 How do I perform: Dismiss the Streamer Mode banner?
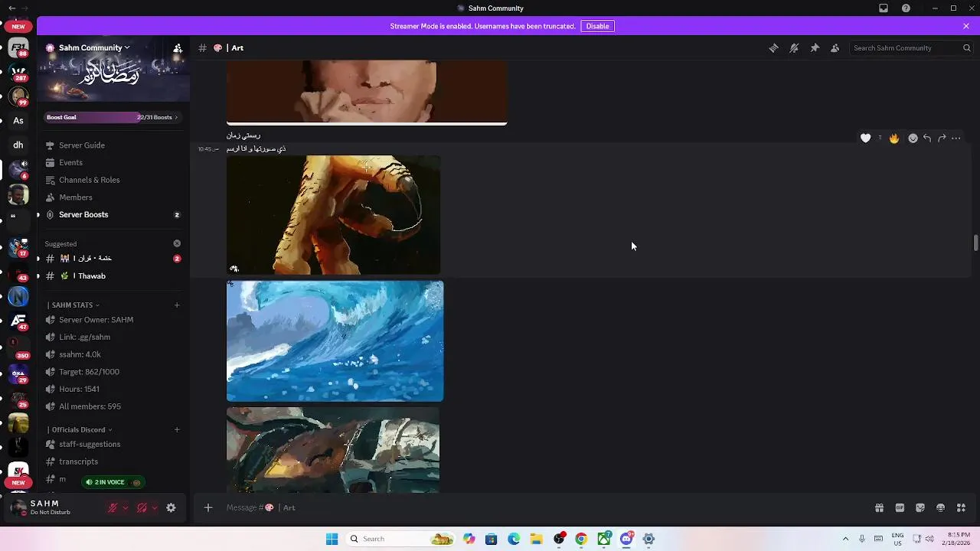(x=966, y=26)
